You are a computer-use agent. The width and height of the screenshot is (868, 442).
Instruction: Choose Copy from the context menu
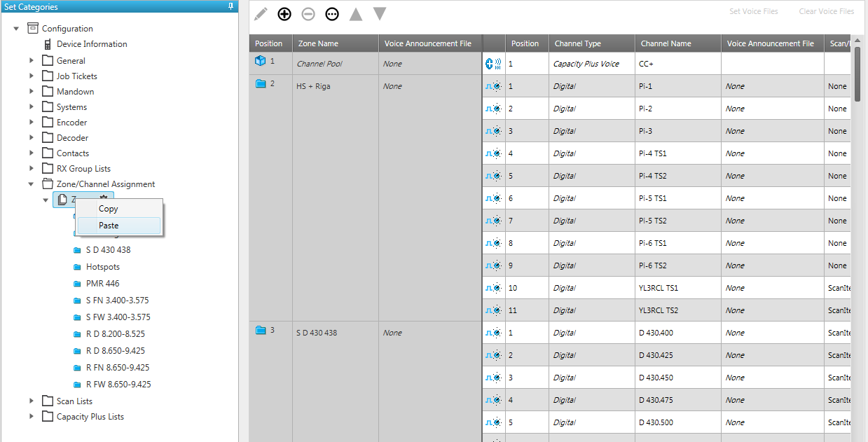(x=109, y=209)
